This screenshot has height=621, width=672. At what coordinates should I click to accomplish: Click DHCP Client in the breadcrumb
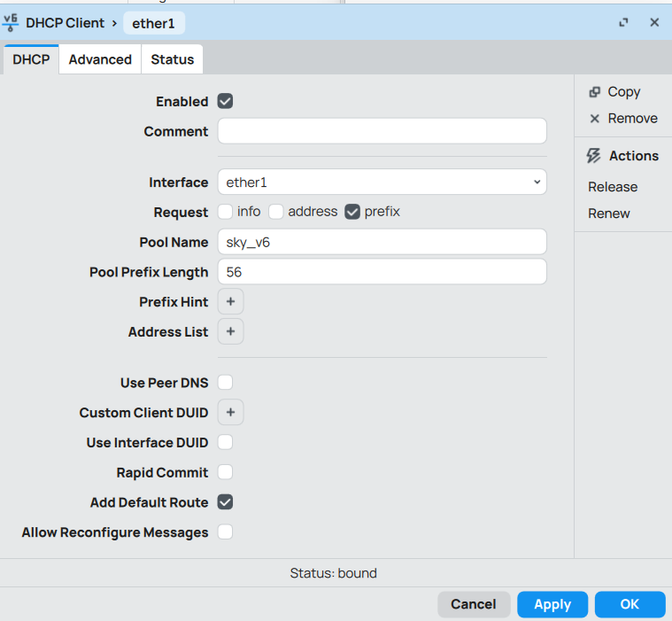65,23
